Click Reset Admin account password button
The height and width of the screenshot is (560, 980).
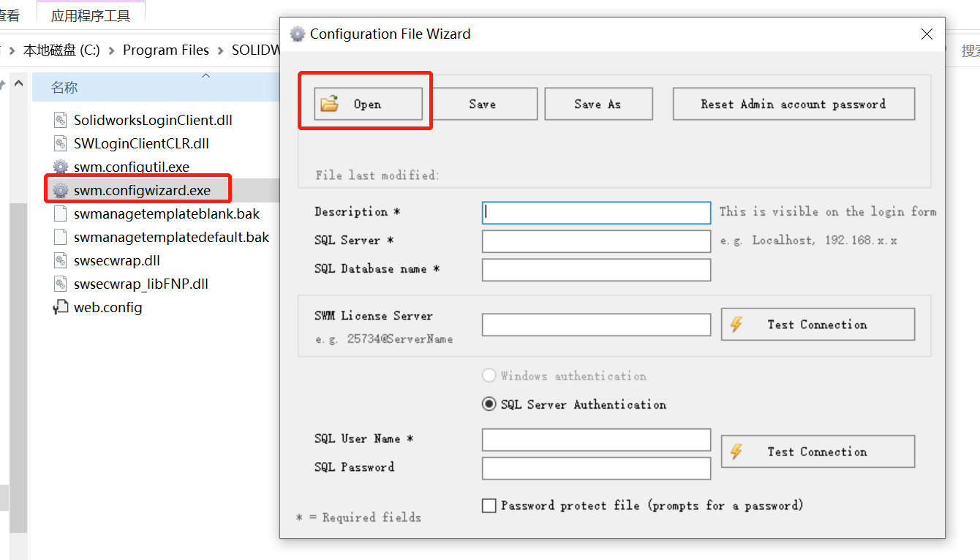794,104
